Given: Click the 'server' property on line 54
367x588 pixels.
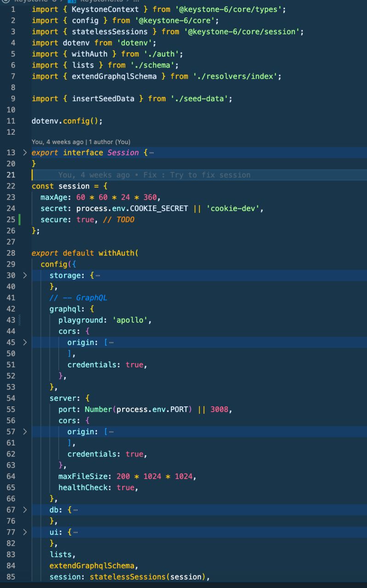Looking at the screenshot, I should pos(63,398).
